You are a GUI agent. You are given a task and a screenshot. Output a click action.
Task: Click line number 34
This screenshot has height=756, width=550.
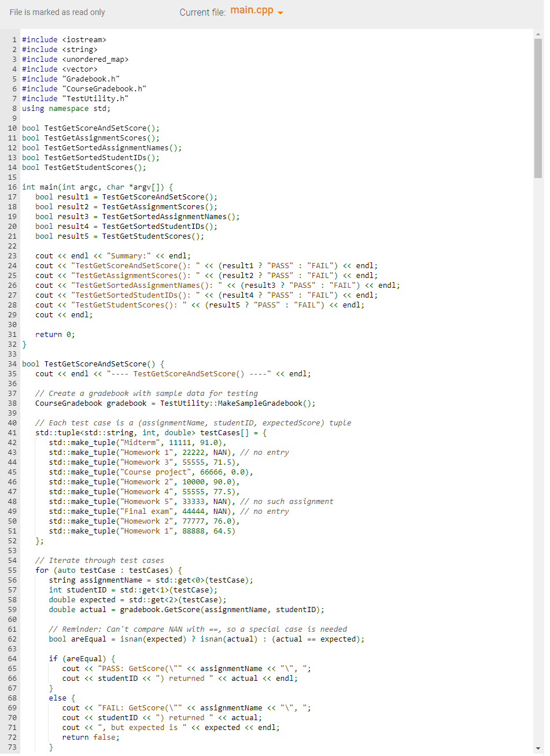(13, 364)
